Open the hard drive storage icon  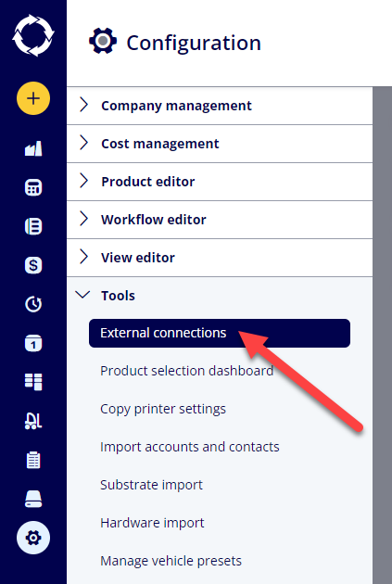pyautogui.click(x=33, y=499)
